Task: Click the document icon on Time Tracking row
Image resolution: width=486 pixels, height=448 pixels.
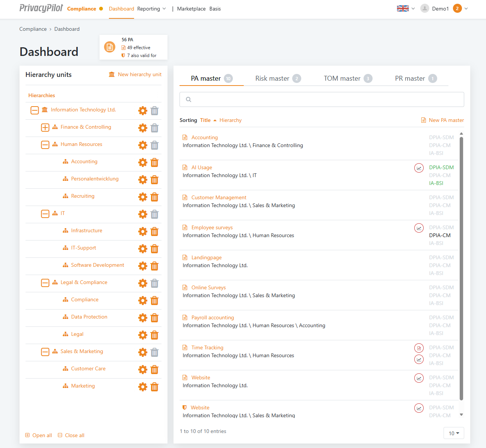Action: tap(419, 348)
